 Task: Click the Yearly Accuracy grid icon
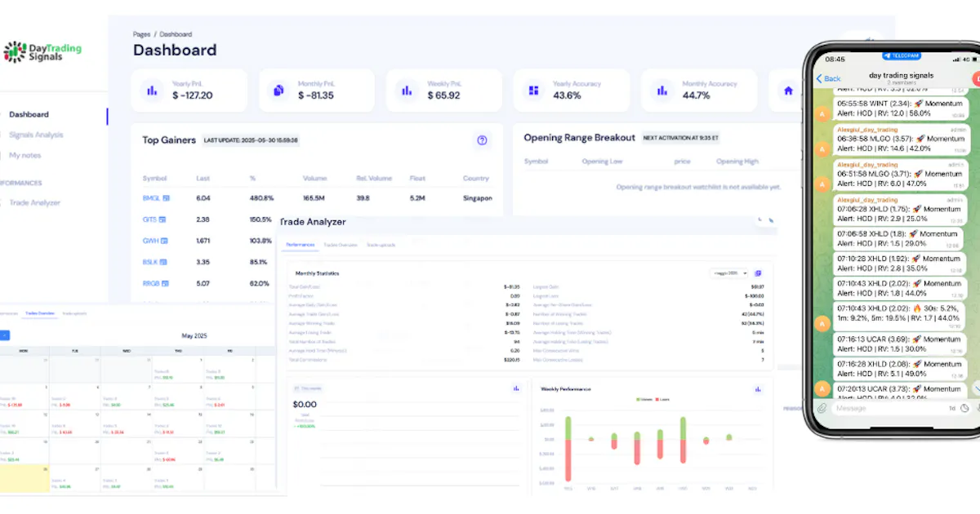[x=533, y=91]
